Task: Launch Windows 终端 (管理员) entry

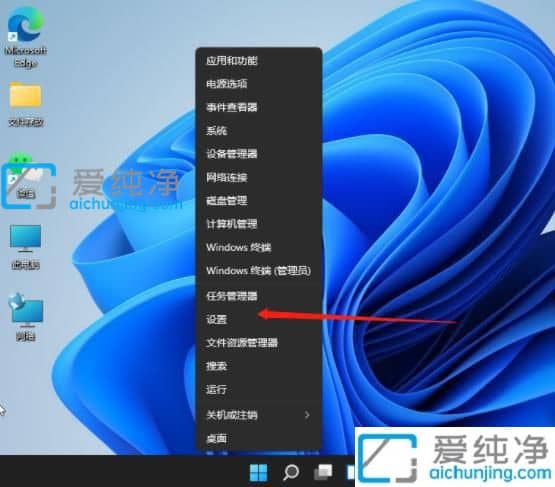Action: click(259, 271)
